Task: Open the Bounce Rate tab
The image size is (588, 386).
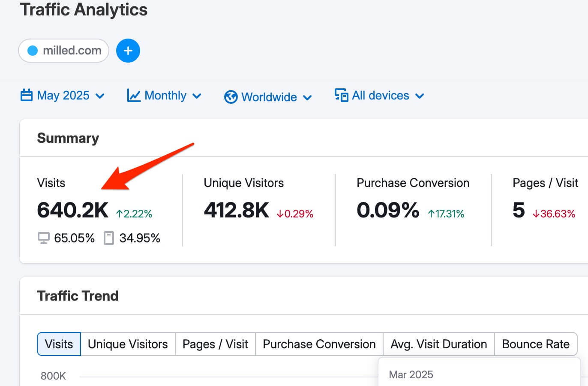Action: tap(536, 344)
